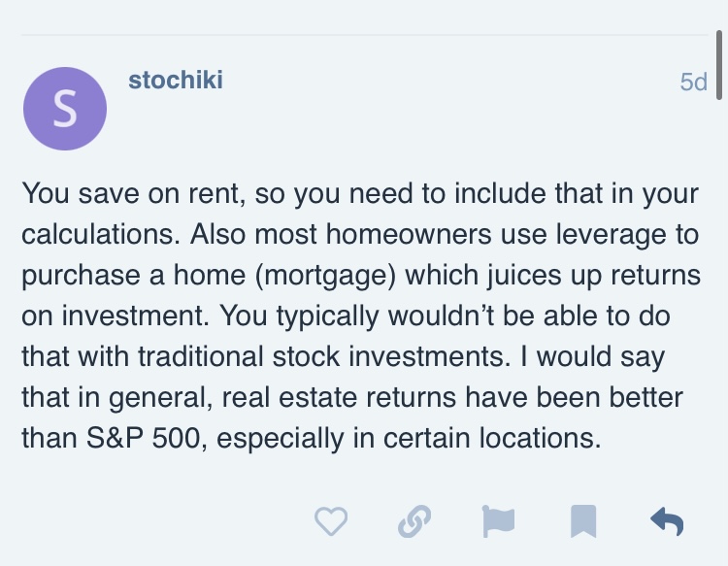
Task: Click the vertical scrollbar thumb
Action: 719,64
